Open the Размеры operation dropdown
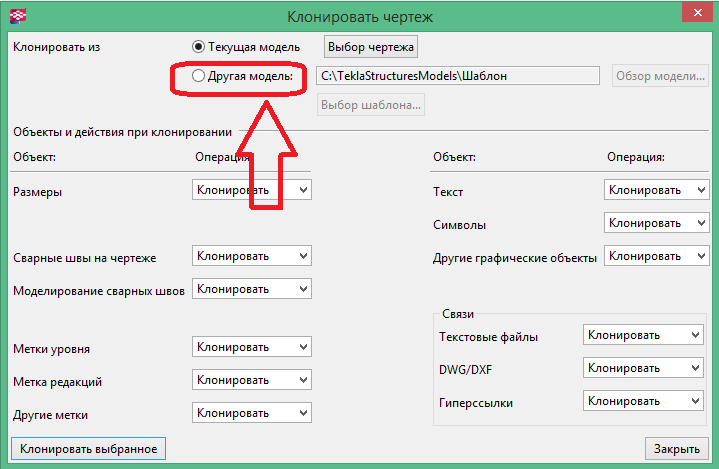The height and width of the screenshot is (469, 719). click(252, 189)
